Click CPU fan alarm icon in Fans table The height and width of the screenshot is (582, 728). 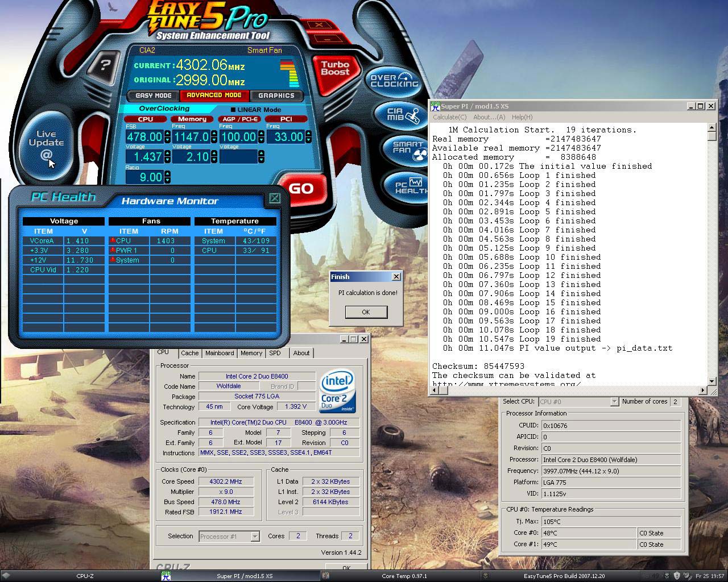pyautogui.click(x=113, y=240)
